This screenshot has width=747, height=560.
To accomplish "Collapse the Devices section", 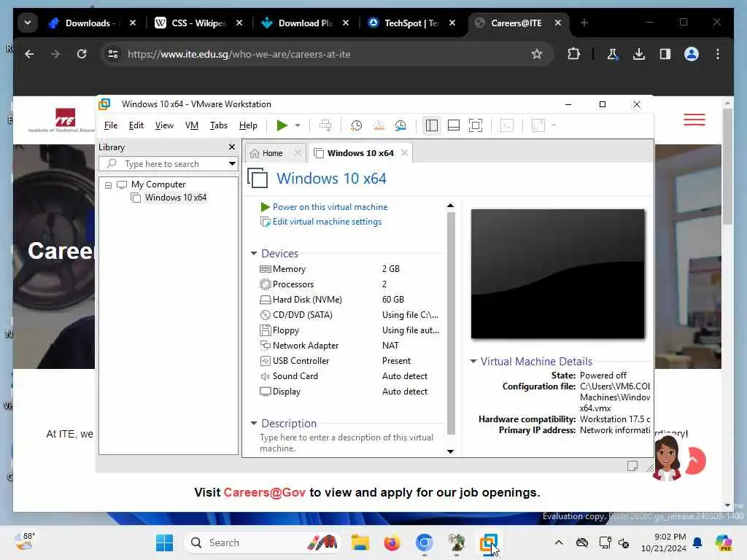I will 254,253.
